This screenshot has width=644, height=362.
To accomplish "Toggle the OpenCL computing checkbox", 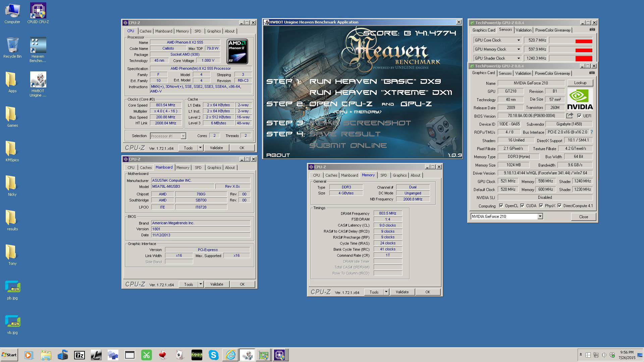I will (x=501, y=206).
